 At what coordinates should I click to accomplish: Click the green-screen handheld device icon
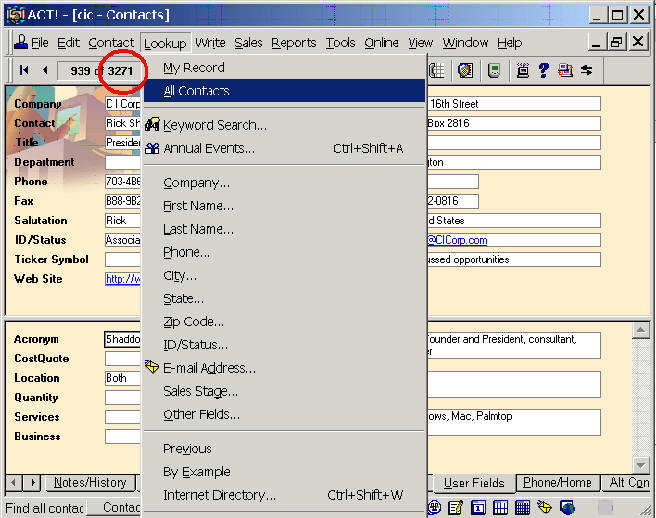494,70
